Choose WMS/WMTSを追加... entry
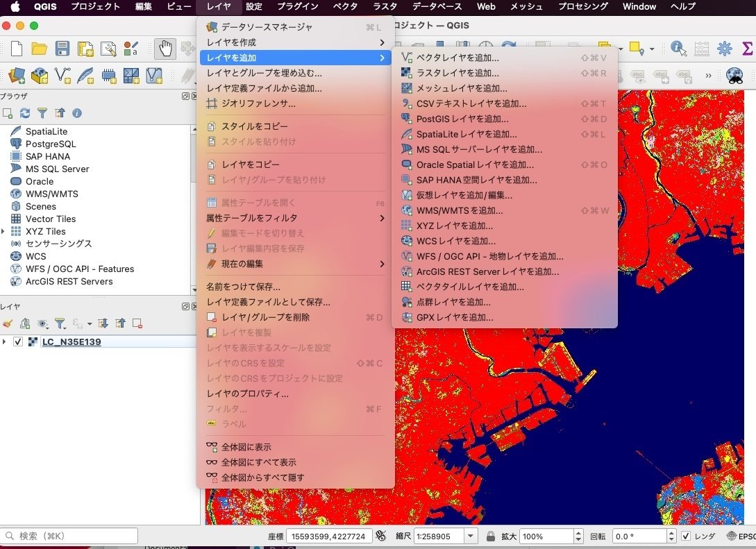 pos(504,210)
